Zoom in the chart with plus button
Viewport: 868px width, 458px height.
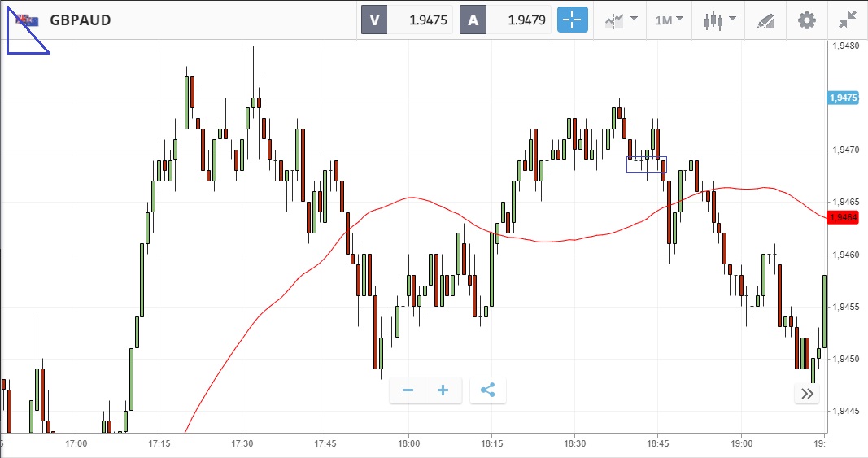[x=443, y=390]
